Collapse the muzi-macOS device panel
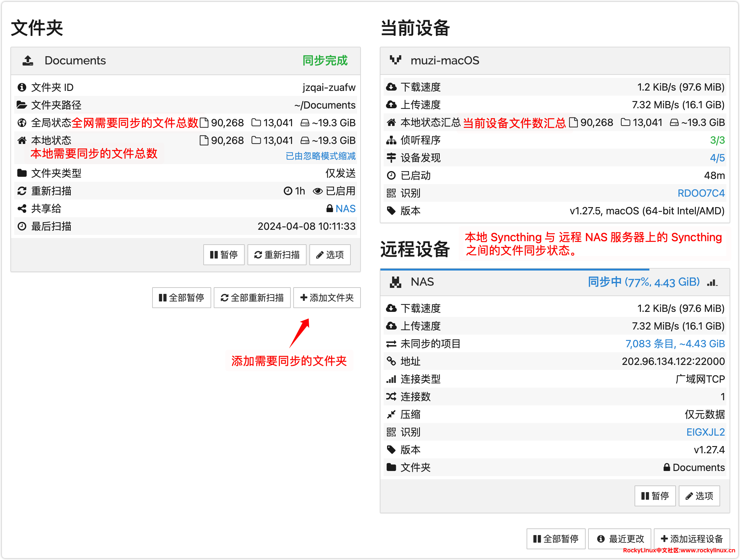The image size is (740, 560). point(569,61)
